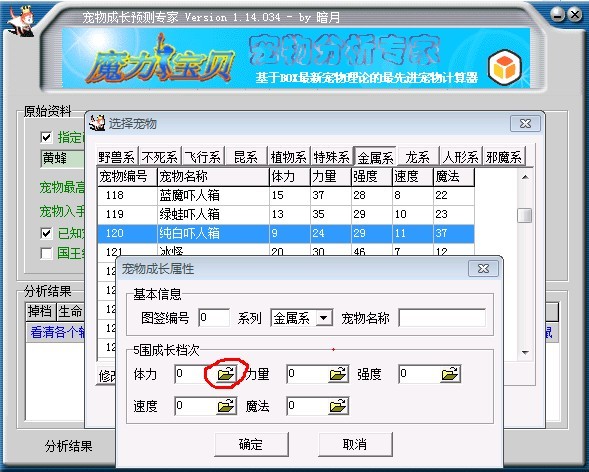The image size is (589, 472).
Task: Switch to the 野兽系 tab
Action: [117, 157]
